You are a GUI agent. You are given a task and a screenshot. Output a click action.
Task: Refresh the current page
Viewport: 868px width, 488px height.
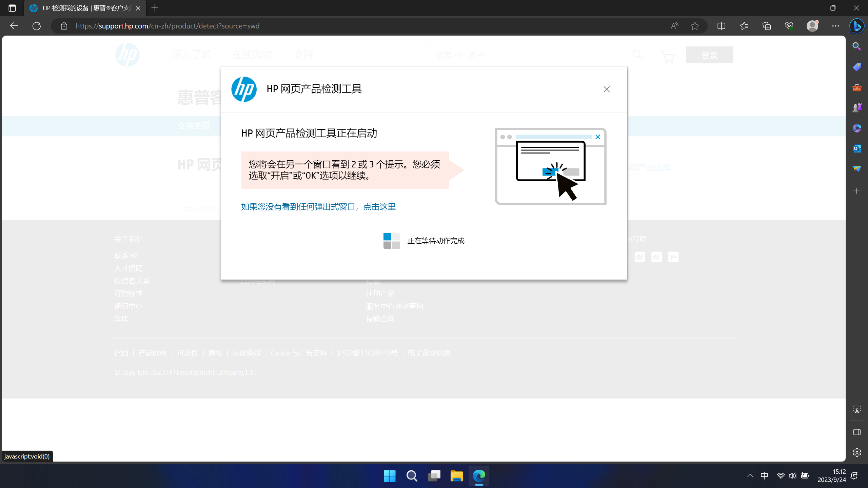tap(37, 26)
